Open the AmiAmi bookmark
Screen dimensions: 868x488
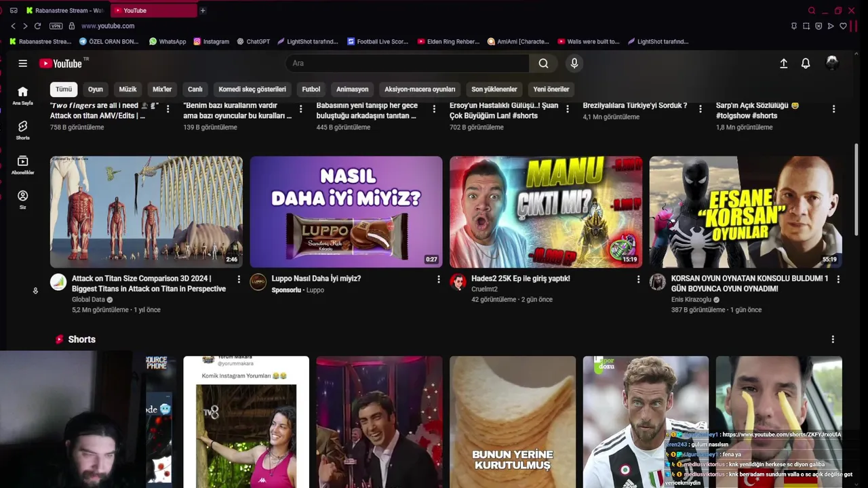[519, 41]
